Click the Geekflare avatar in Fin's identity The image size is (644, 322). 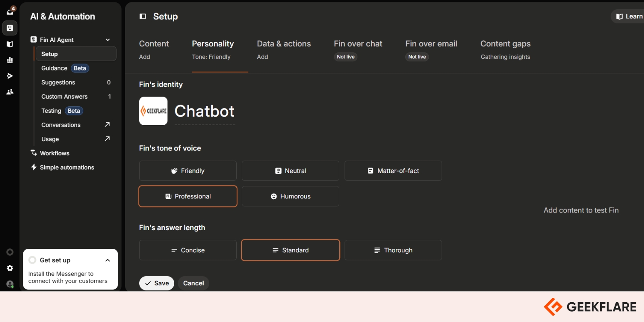[153, 111]
